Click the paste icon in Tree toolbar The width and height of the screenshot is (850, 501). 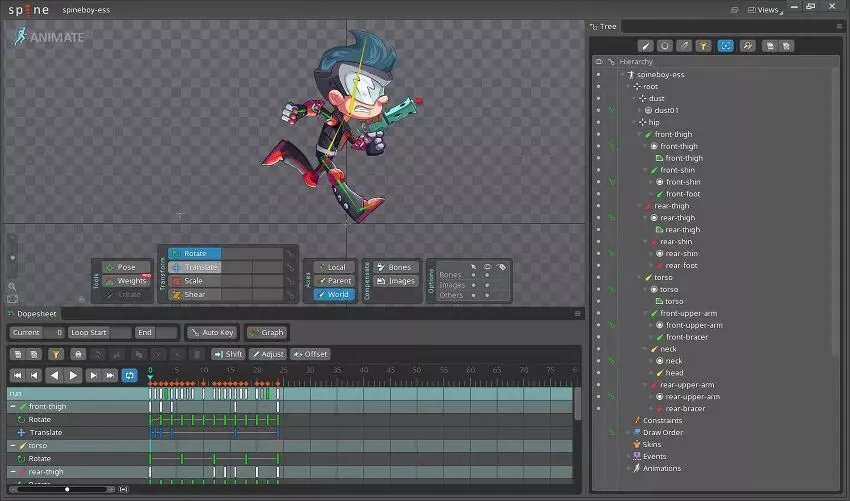click(x=787, y=46)
